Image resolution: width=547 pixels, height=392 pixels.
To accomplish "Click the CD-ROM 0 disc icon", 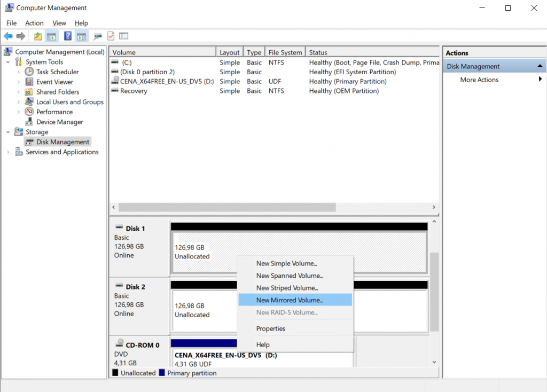I will click(x=120, y=343).
